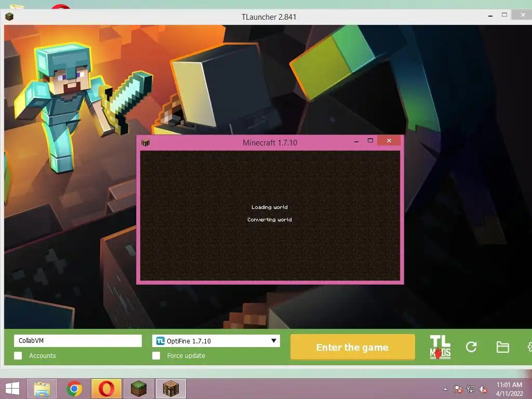Minimize the TLauncher 2.841 window

click(490, 16)
